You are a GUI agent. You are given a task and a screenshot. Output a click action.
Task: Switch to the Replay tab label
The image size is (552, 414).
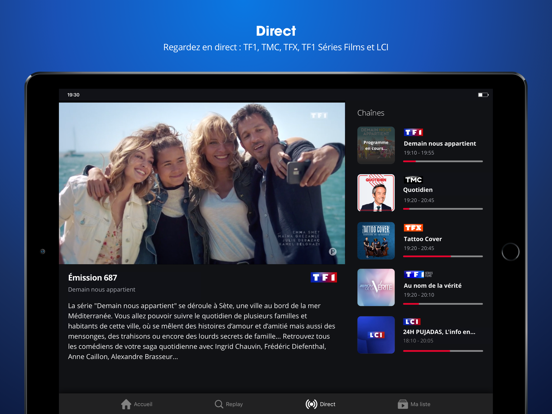pyautogui.click(x=234, y=404)
